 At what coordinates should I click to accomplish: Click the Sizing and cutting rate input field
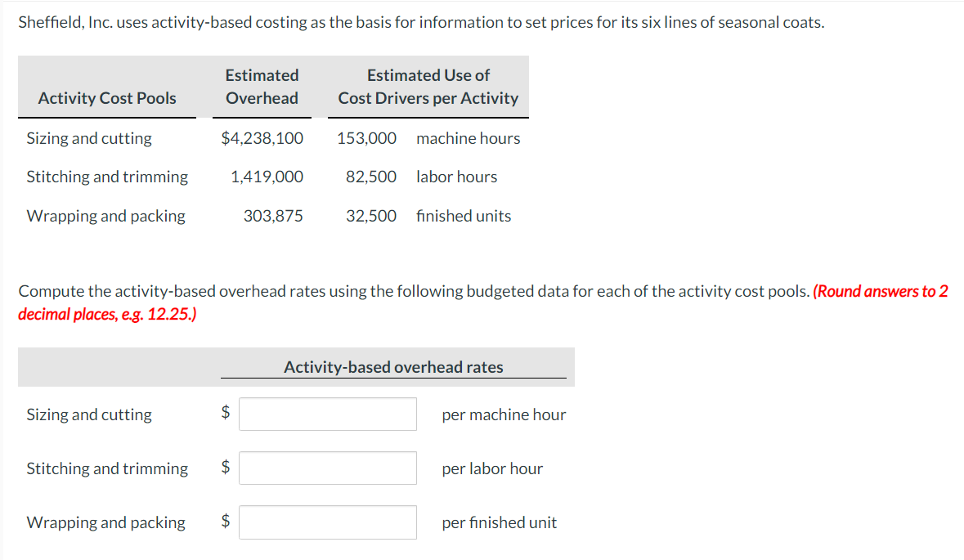click(328, 414)
